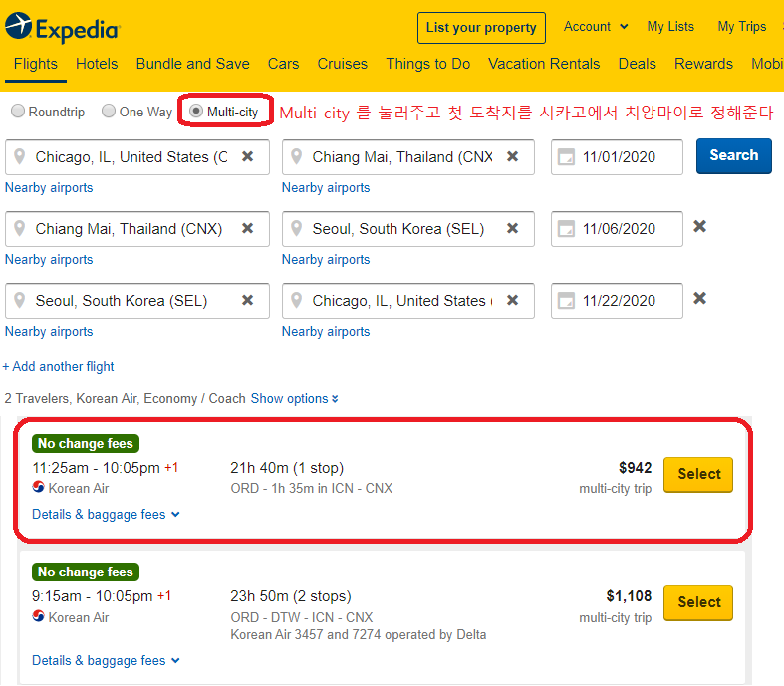Clear the second flight's Chiang Mai origin

(x=247, y=228)
